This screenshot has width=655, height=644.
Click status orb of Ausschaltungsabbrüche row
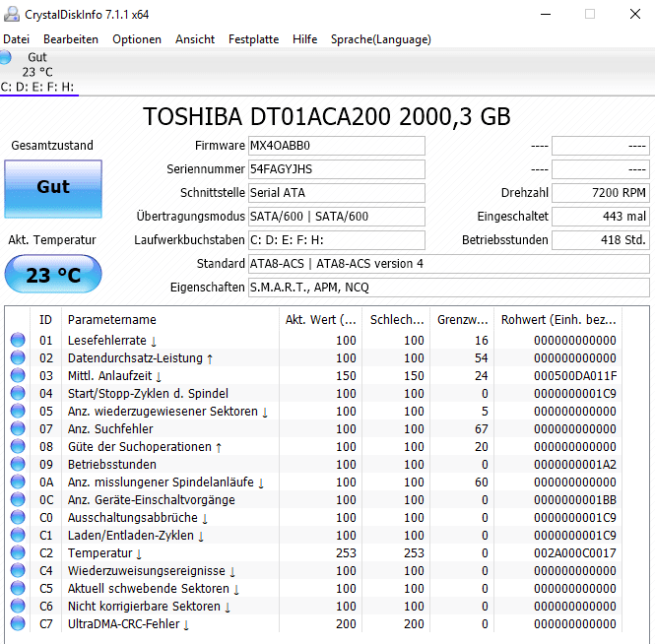[x=18, y=517]
